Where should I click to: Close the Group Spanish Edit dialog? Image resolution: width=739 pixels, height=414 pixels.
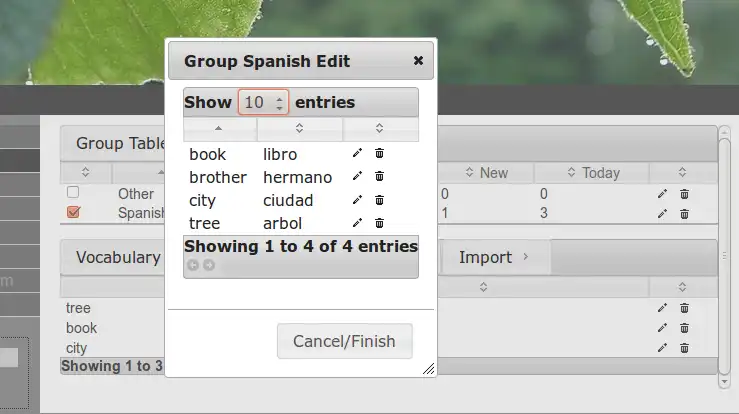(418, 61)
